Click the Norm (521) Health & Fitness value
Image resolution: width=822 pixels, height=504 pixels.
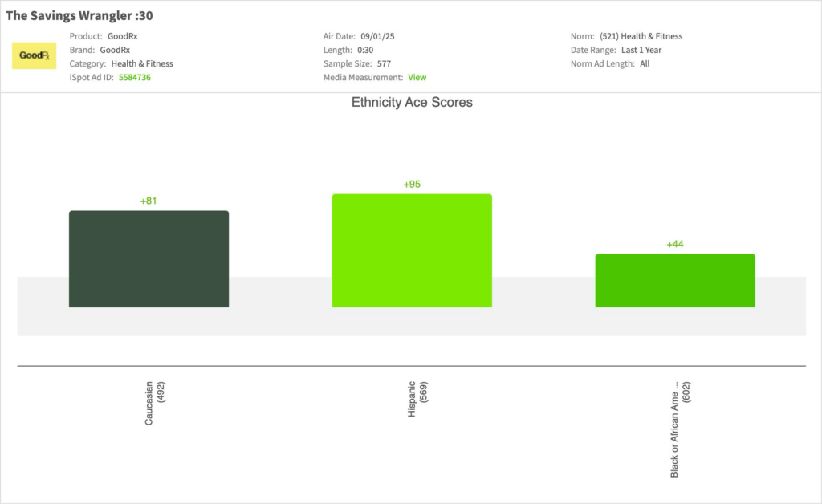pyautogui.click(x=641, y=36)
